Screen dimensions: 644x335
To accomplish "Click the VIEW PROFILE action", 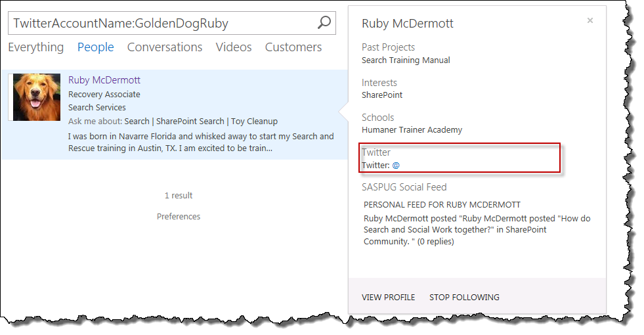I will pos(388,297).
